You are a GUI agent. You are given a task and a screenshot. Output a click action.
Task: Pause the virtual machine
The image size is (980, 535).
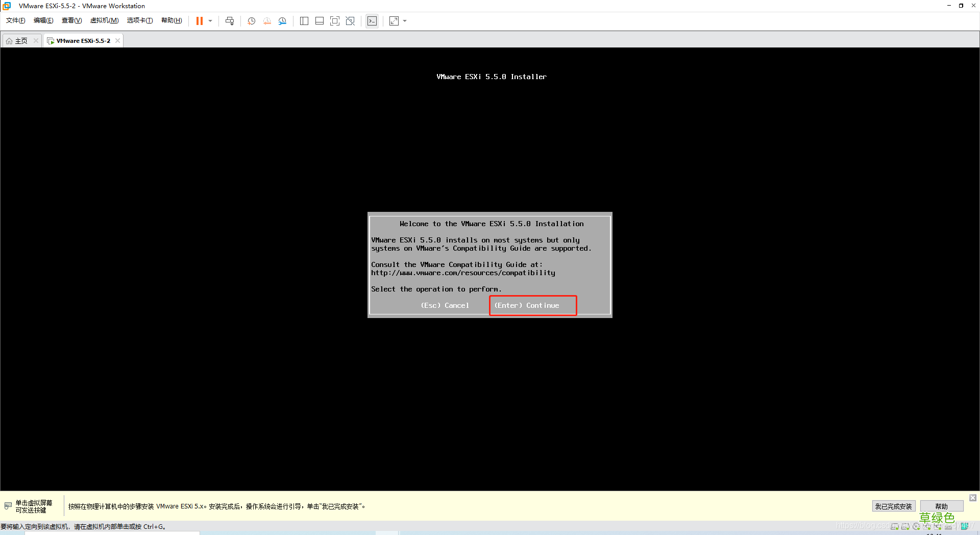[x=200, y=21]
